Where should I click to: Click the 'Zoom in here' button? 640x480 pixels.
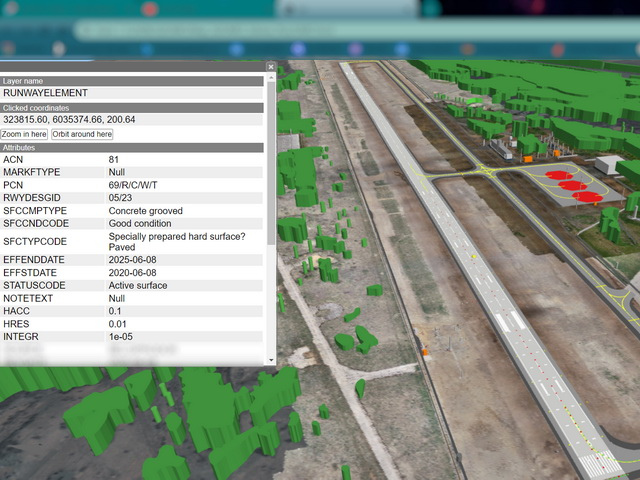[25, 134]
